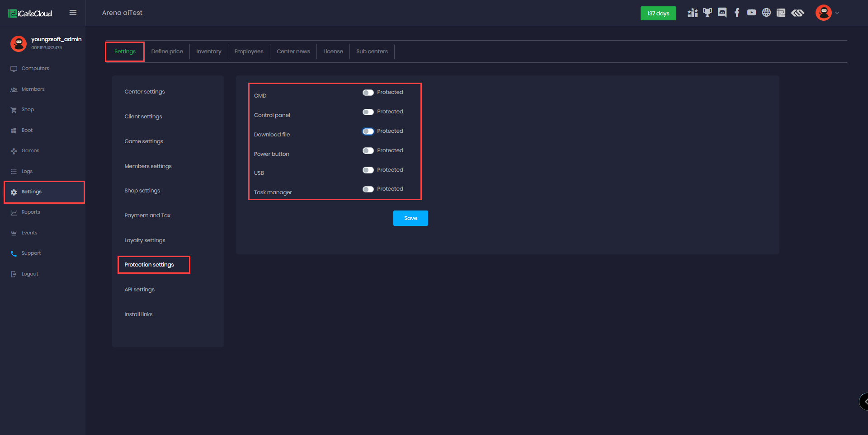This screenshot has width=868, height=435.
Task: Open the Employees tab
Action: 249,51
